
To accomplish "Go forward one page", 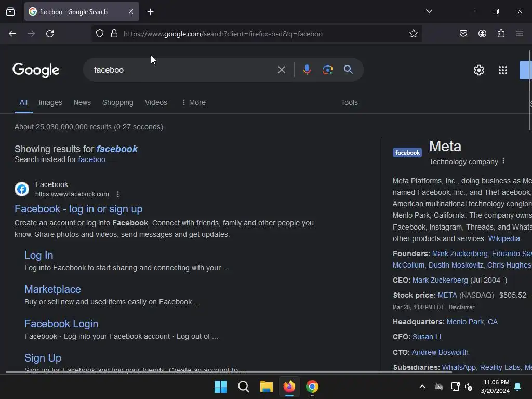I will click(x=31, y=34).
